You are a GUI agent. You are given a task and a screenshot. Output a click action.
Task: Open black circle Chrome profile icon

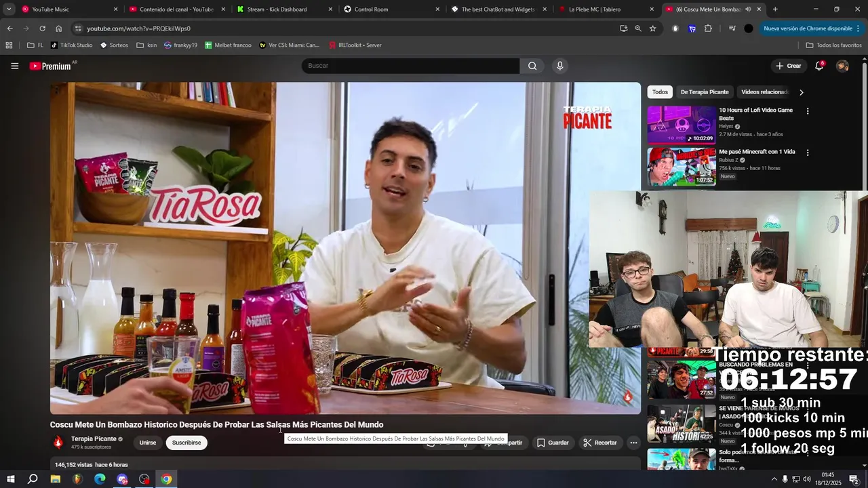tap(749, 28)
